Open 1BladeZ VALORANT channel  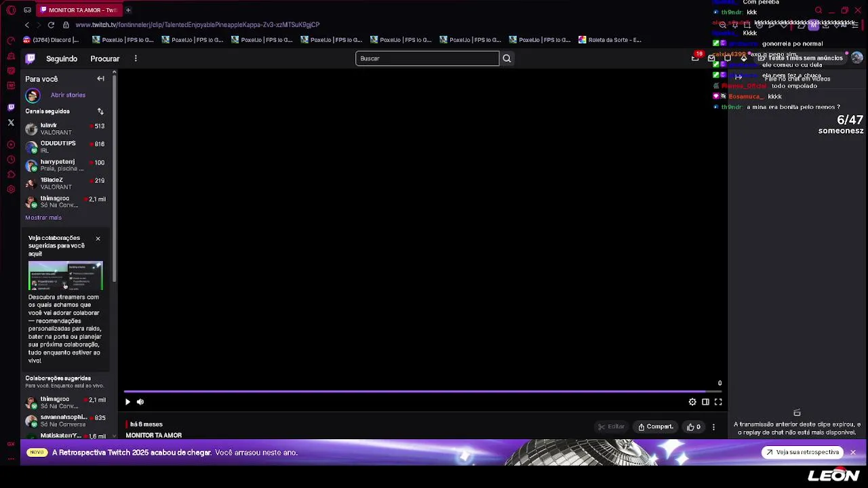[x=66, y=184]
